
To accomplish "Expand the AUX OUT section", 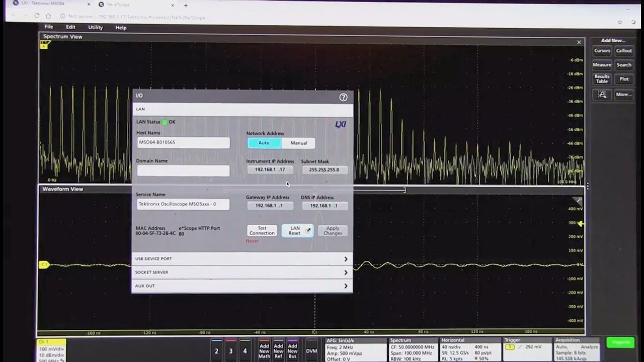I will point(242,286).
